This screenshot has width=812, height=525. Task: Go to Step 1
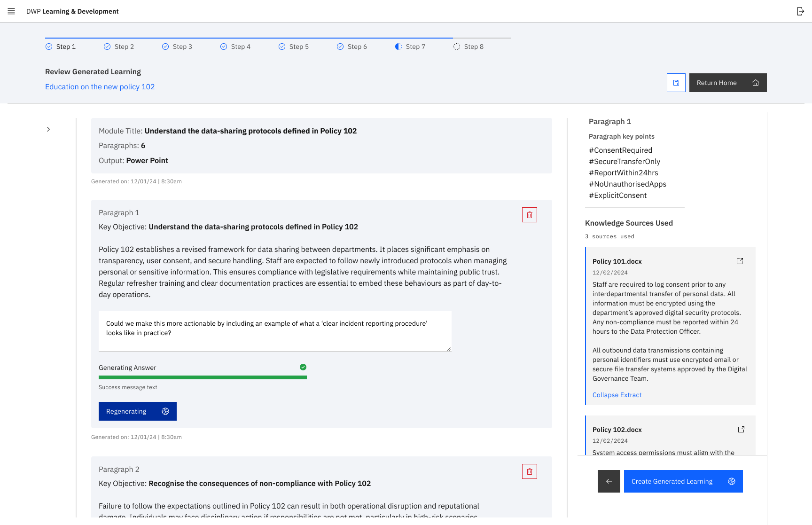tap(61, 47)
